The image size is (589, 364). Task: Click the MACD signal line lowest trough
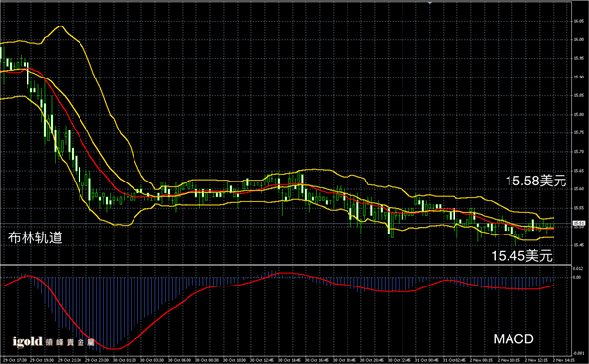(114, 349)
